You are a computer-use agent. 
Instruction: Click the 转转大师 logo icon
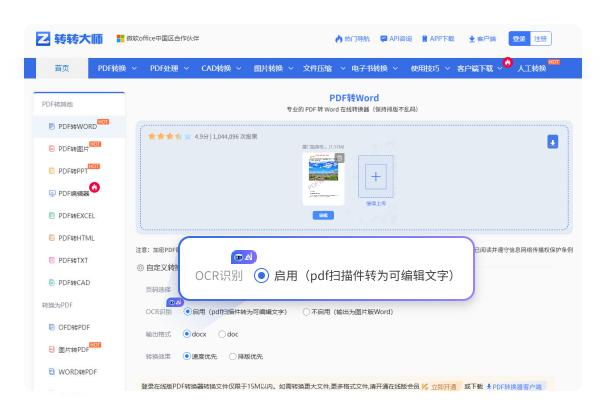tap(44, 38)
